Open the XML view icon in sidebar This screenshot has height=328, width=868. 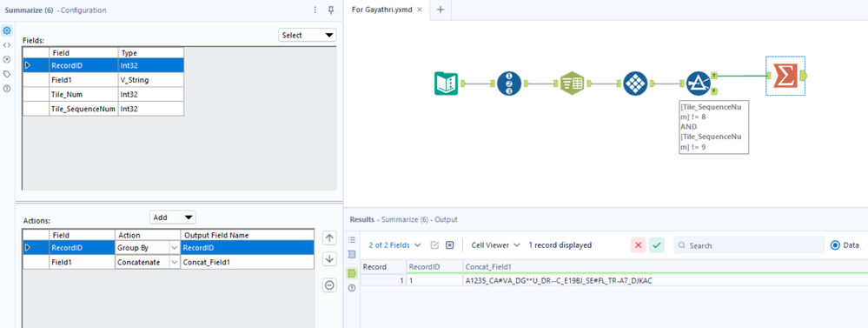pos(7,45)
